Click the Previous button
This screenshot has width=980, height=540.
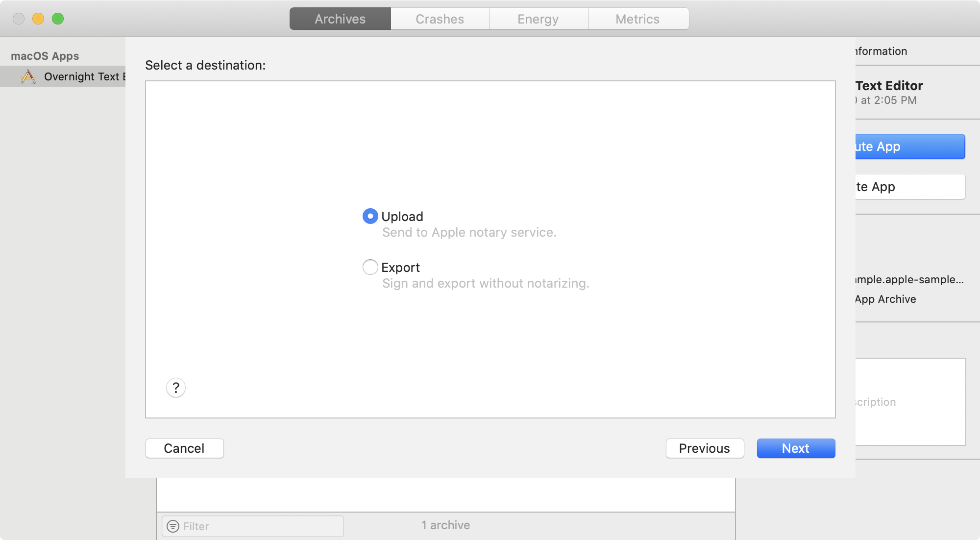coord(704,448)
